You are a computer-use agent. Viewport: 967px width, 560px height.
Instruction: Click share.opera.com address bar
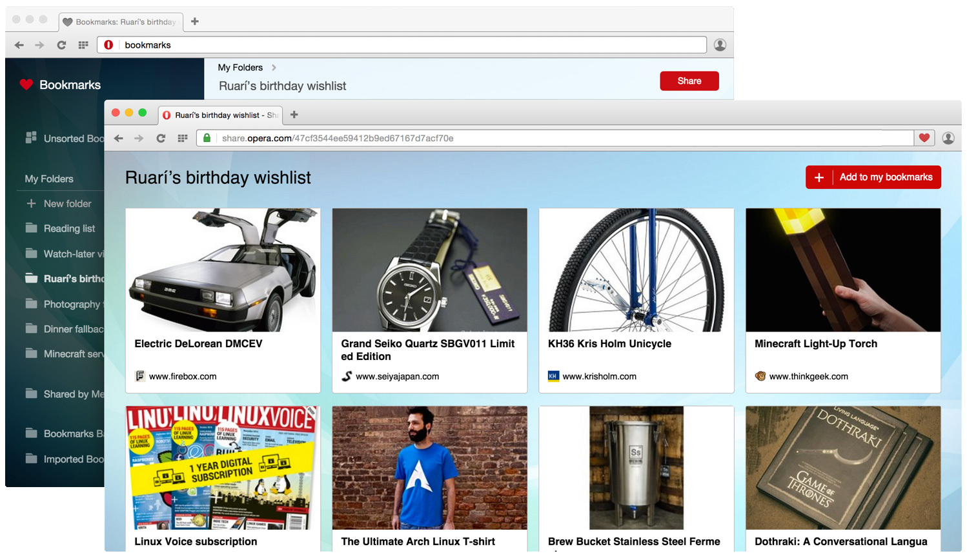(555, 138)
